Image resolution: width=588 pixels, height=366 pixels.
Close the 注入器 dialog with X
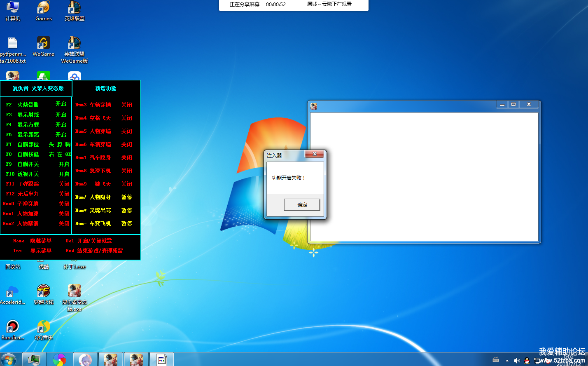(x=315, y=154)
